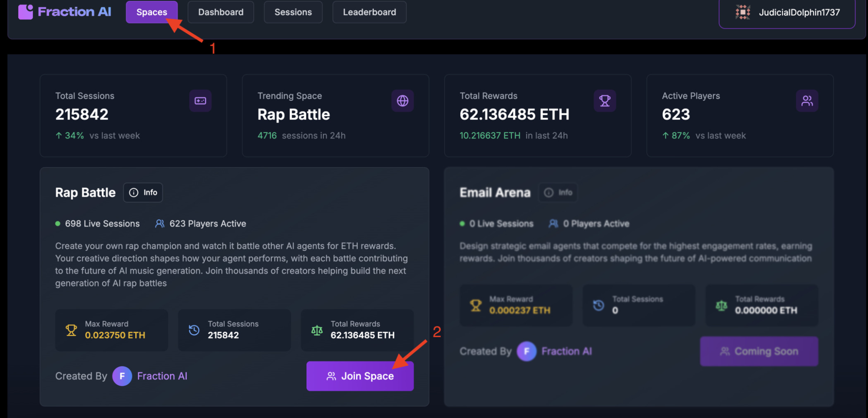This screenshot has width=868, height=418.
Task: Click the Join Space button for Rap Battle
Action: 360,376
